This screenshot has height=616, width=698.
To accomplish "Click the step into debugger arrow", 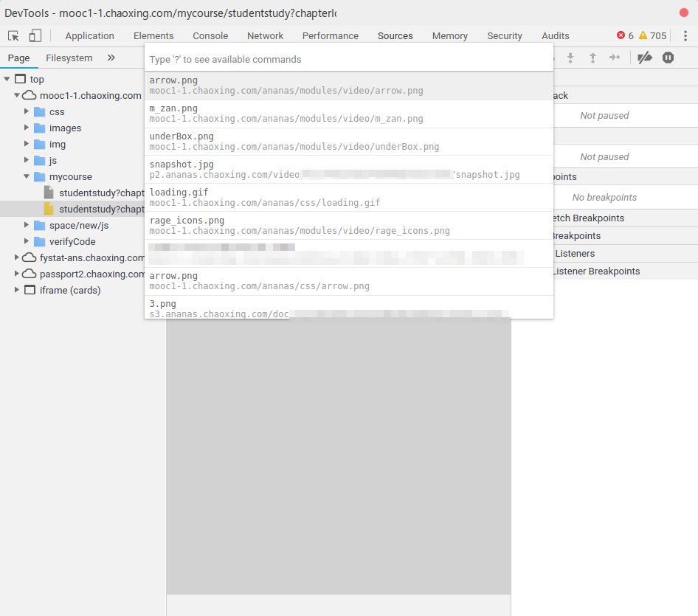I will point(570,58).
